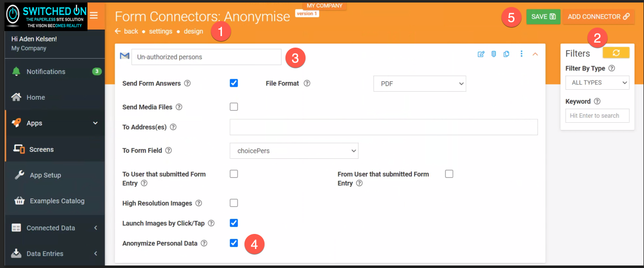
Task: Open help for Send Media Files
Action: 179,107
